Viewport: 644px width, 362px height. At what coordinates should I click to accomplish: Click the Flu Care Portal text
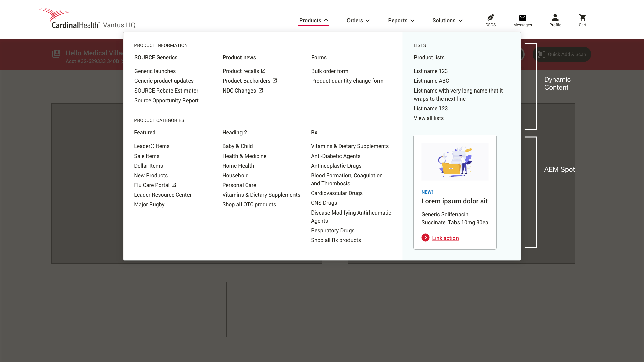[152, 185]
